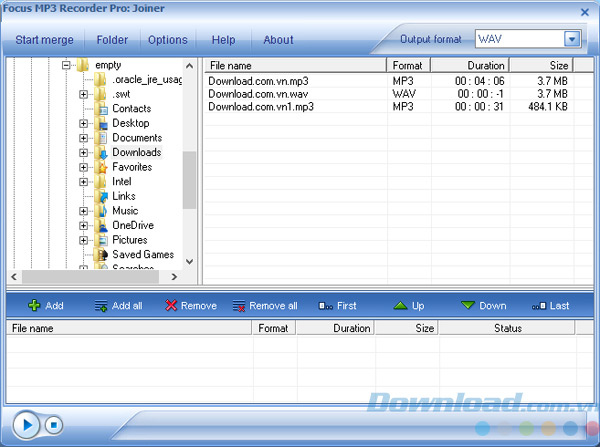The image size is (600, 447).
Task: Expand the Music folder node
Action: [x=83, y=210]
